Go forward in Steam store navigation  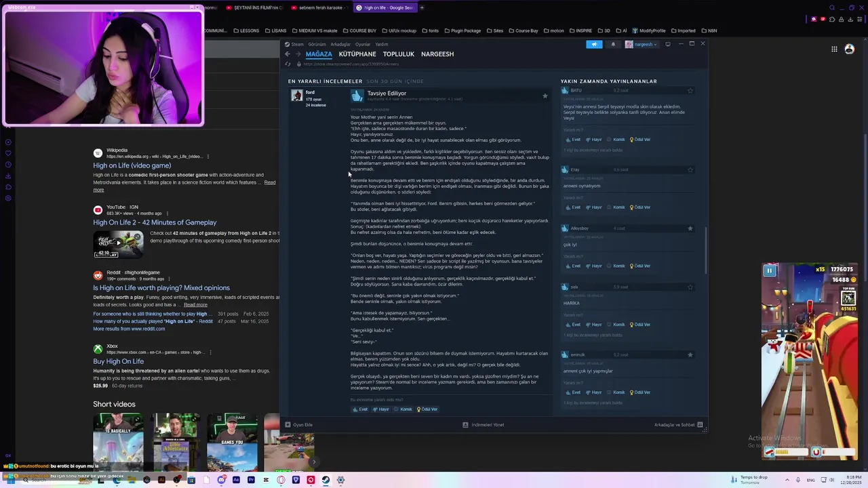point(298,54)
